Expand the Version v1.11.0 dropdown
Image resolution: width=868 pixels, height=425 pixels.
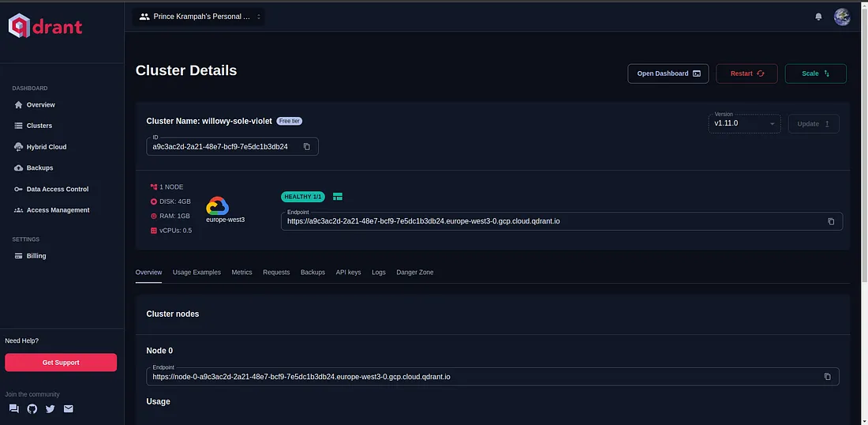pyautogui.click(x=745, y=123)
